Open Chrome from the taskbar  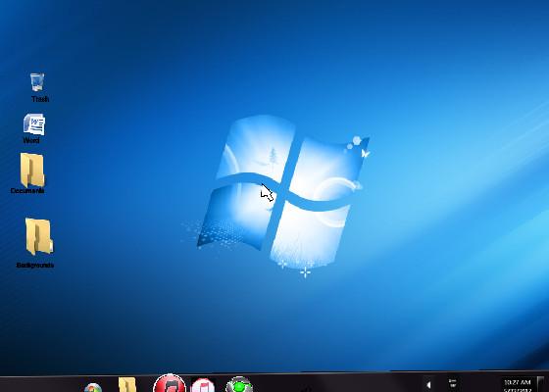pos(93,387)
